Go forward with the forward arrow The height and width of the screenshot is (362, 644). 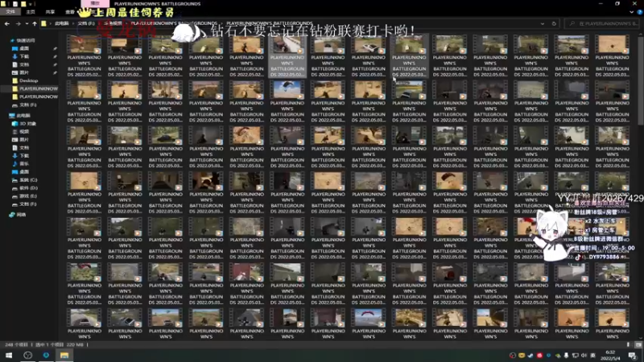[x=18, y=24]
